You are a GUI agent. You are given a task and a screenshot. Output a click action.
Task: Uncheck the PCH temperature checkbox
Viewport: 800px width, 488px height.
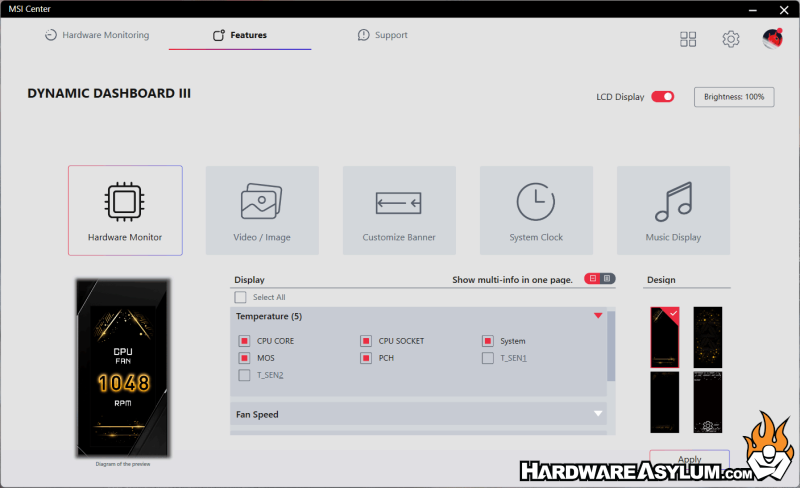[366, 358]
